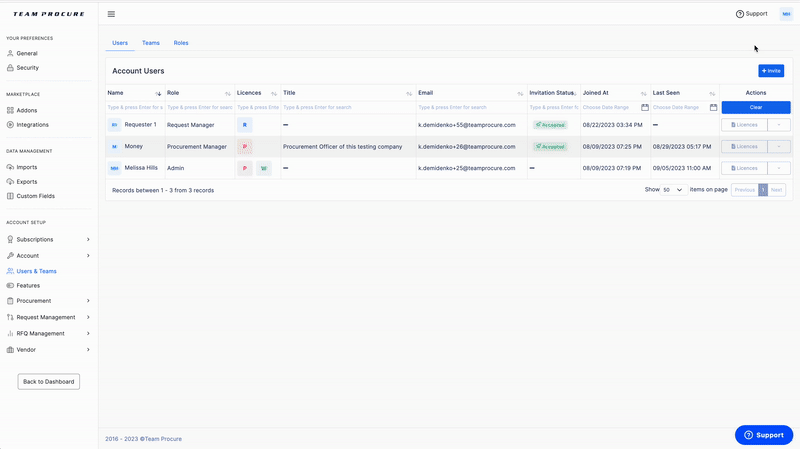800x449 pixels.
Task: Open the hamburger menu icon
Action: [x=111, y=14]
